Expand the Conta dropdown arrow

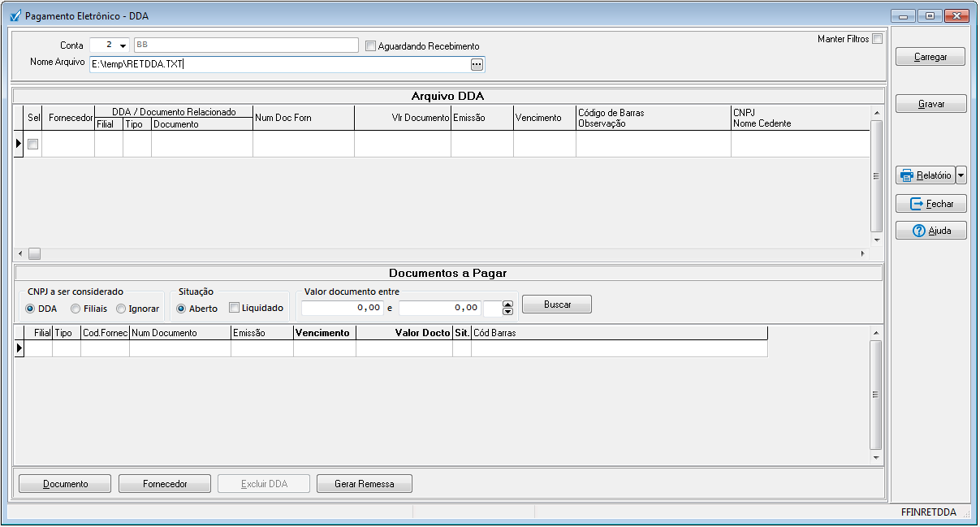(x=123, y=45)
